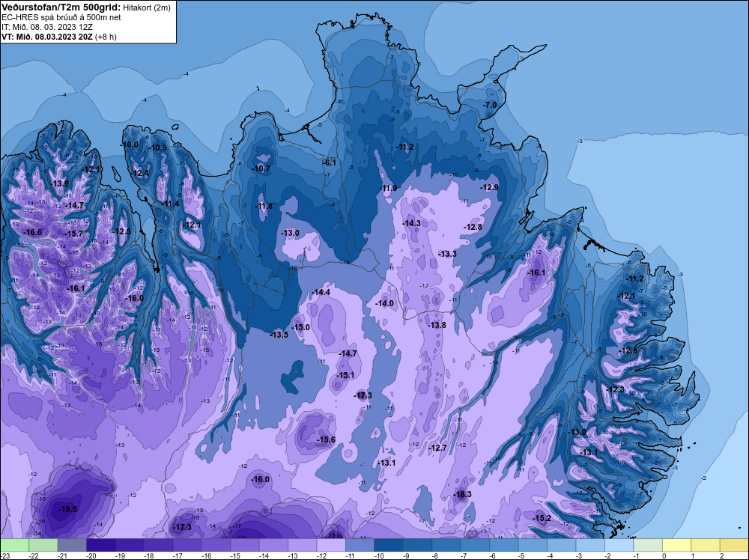Pick the -21 gray-blue legend swatch
This screenshot has width=749, height=560.
click(72, 545)
